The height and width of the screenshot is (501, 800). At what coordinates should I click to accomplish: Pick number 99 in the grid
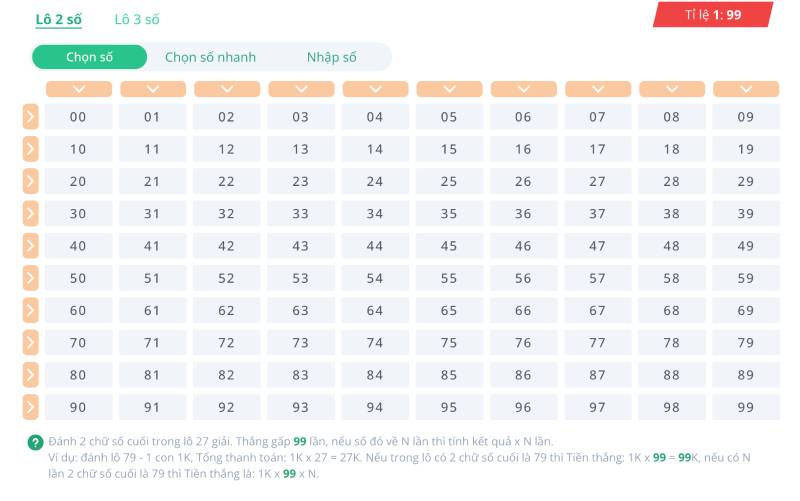tap(745, 407)
